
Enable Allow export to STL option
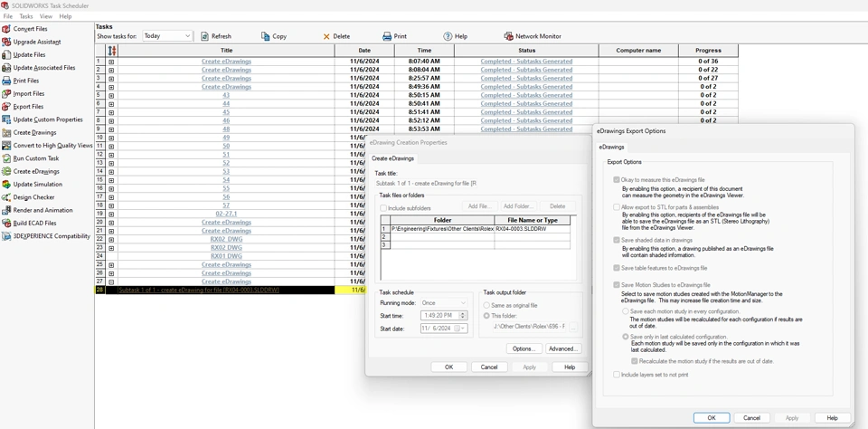[616, 206]
